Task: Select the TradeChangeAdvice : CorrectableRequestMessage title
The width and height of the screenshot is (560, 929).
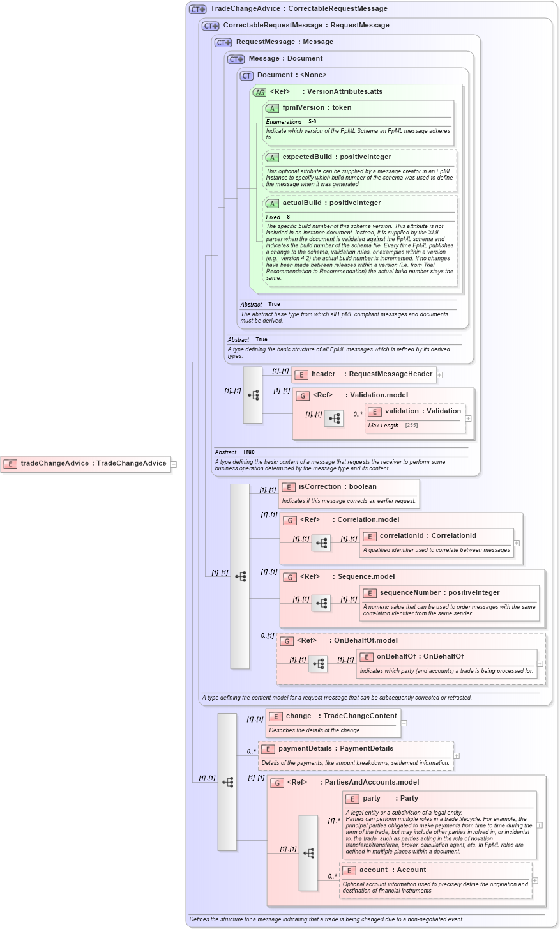Action: [x=299, y=9]
